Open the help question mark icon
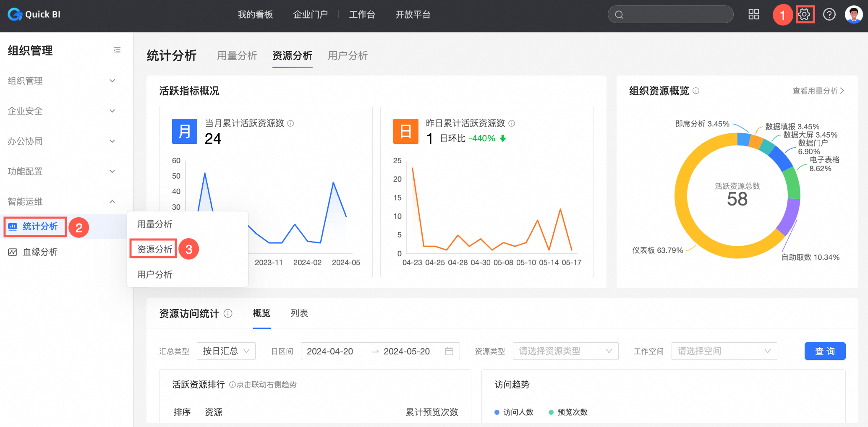The height and width of the screenshot is (427, 868). [x=829, y=15]
